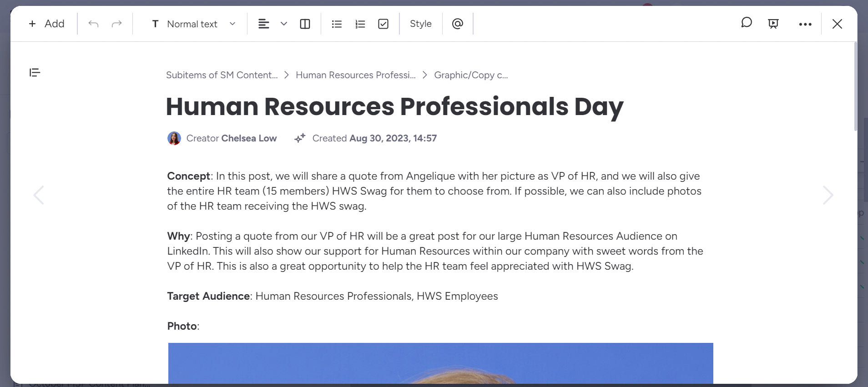Screen dimensions: 868x387
Task: Click the sparkle icon beside Created
Action: coord(300,138)
